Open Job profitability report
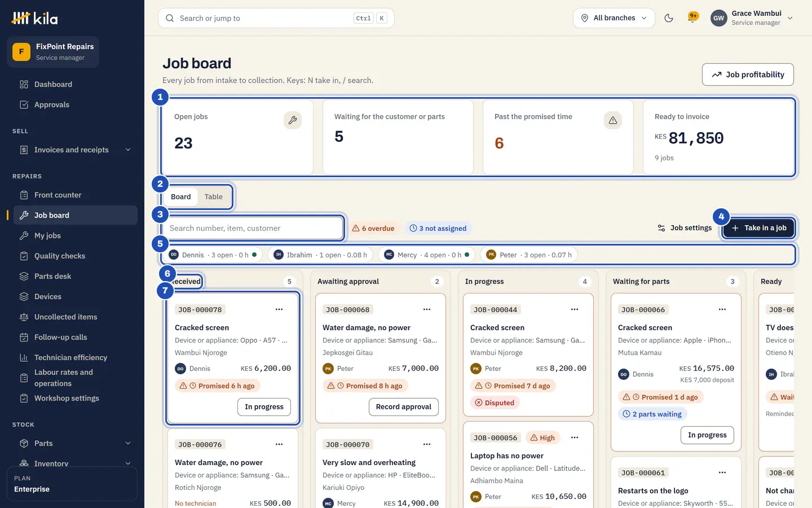The width and height of the screenshot is (812, 508). point(748,75)
